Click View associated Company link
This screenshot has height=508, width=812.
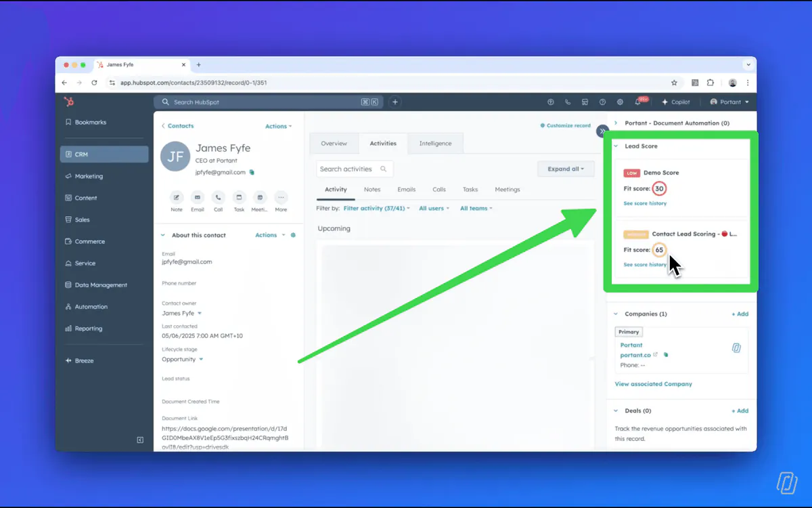(654, 384)
